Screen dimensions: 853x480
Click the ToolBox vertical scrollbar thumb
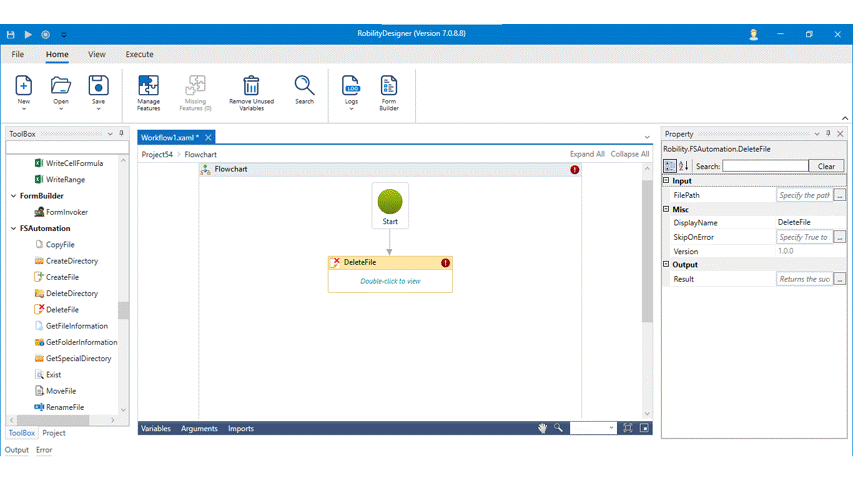pyautogui.click(x=123, y=311)
